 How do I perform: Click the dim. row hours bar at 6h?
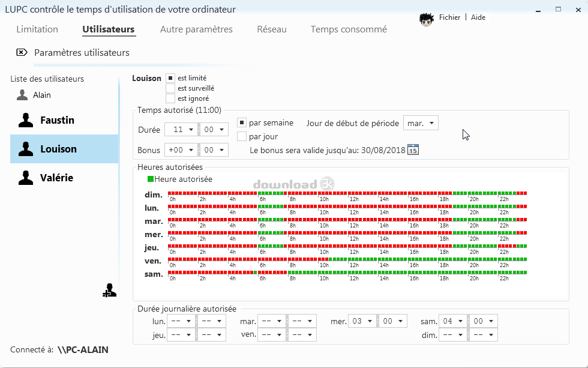point(259,193)
